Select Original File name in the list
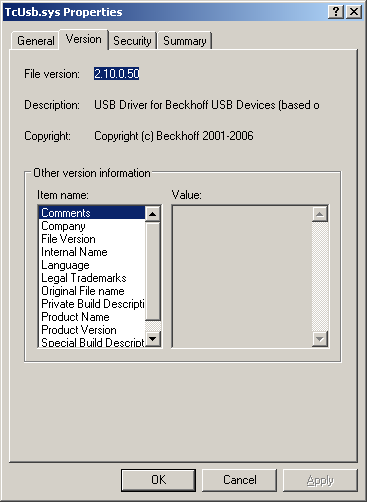Image resolution: width=367 pixels, height=502 pixels. 92,291
